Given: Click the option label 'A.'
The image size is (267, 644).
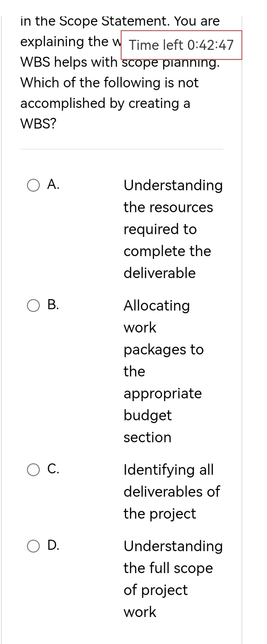Looking at the screenshot, I should pyautogui.click(x=53, y=185).
